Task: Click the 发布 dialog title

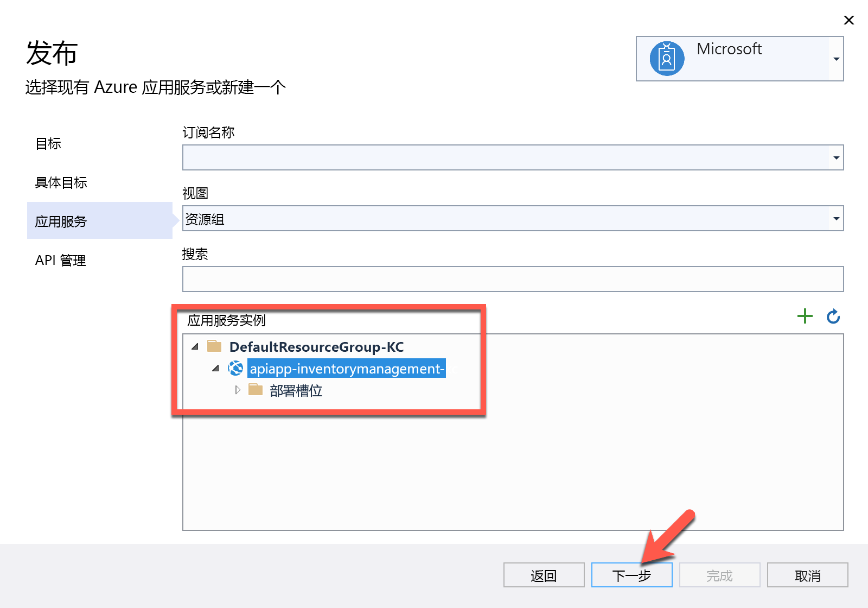Action: click(52, 53)
